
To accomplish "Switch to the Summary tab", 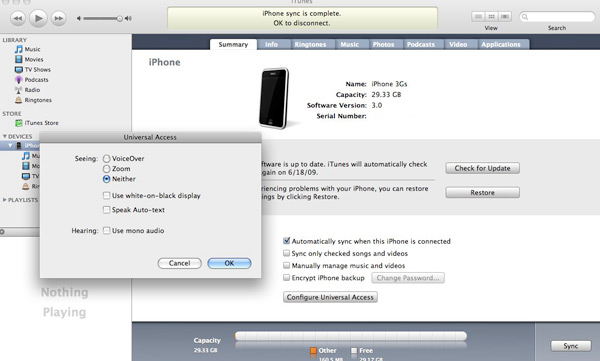I will pyautogui.click(x=233, y=44).
